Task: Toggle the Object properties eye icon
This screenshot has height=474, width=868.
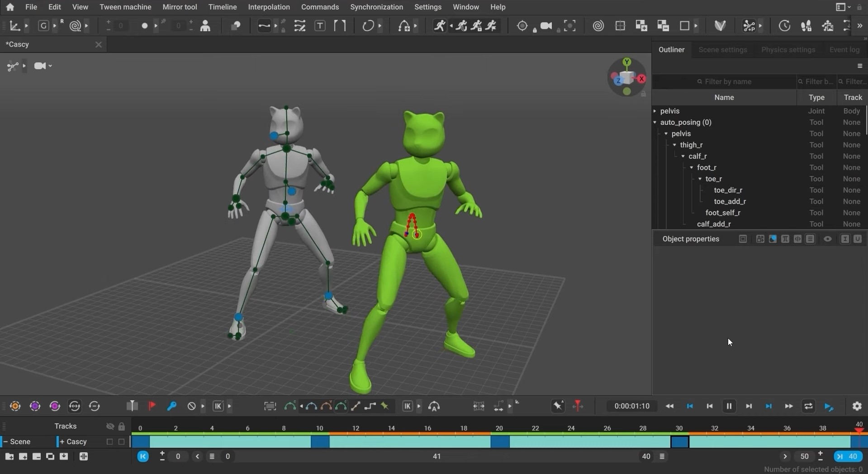Action: pos(827,239)
